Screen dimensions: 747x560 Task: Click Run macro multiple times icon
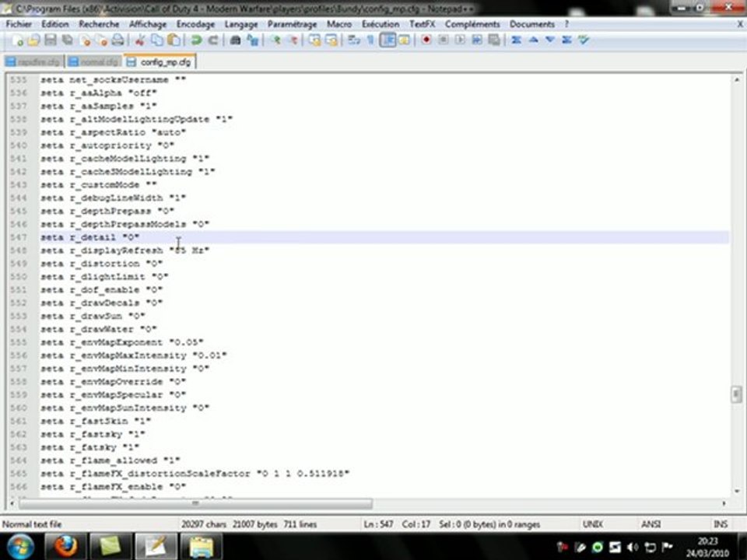477,40
